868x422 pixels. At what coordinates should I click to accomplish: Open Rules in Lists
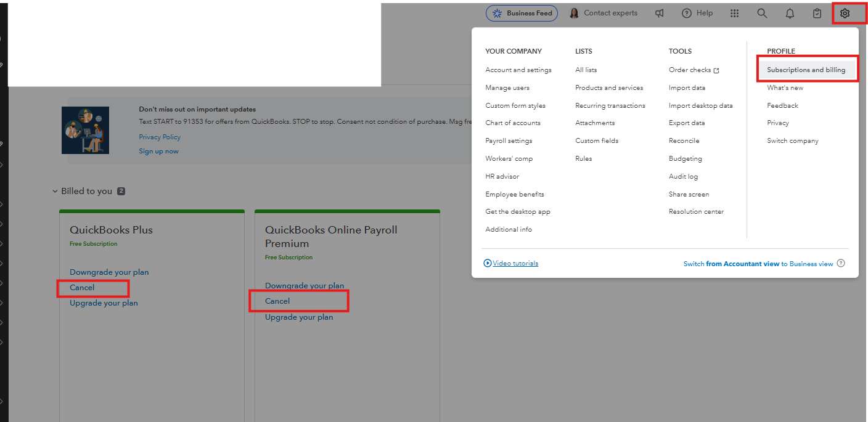pyautogui.click(x=584, y=158)
